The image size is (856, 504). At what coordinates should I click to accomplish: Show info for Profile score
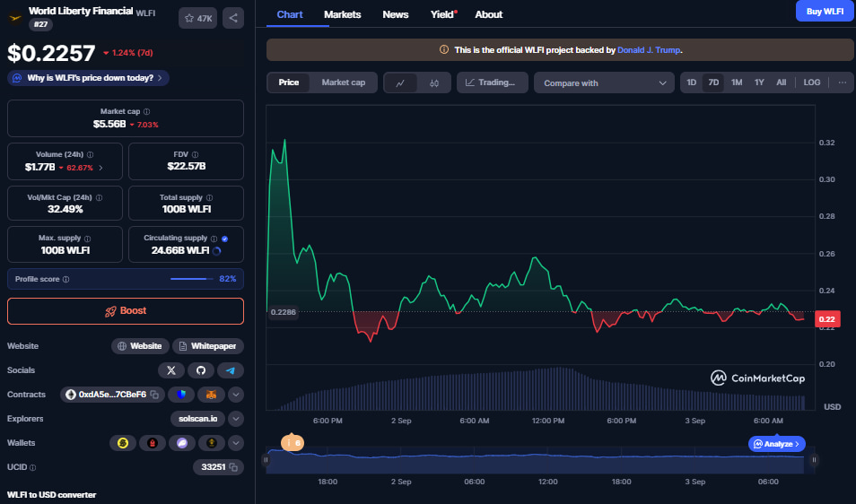66,279
